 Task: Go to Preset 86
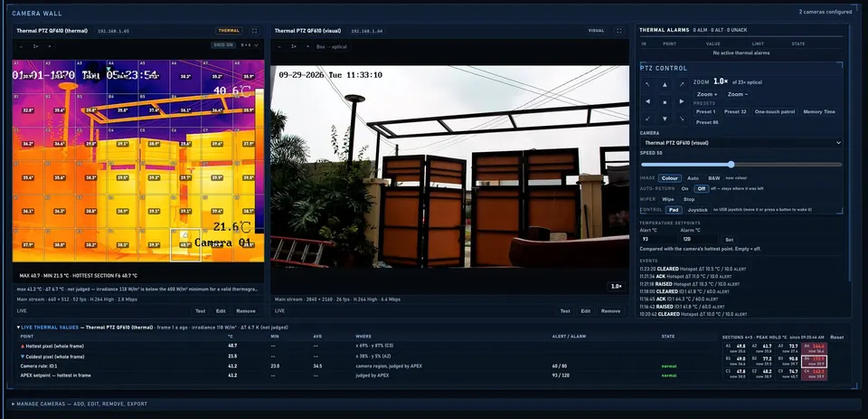tap(707, 122)
